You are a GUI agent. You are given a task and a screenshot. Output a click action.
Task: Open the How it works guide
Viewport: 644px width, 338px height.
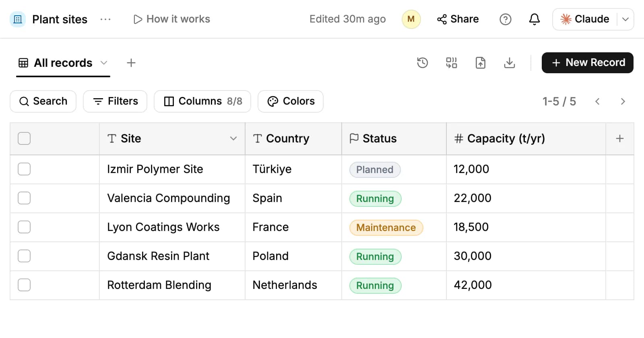[171, 19]
